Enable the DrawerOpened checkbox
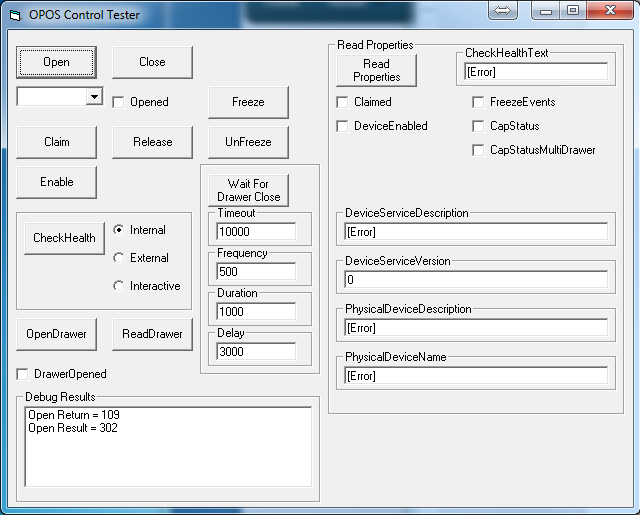The width and height of the screenshot is (640, 515). (x=23, y=374)
